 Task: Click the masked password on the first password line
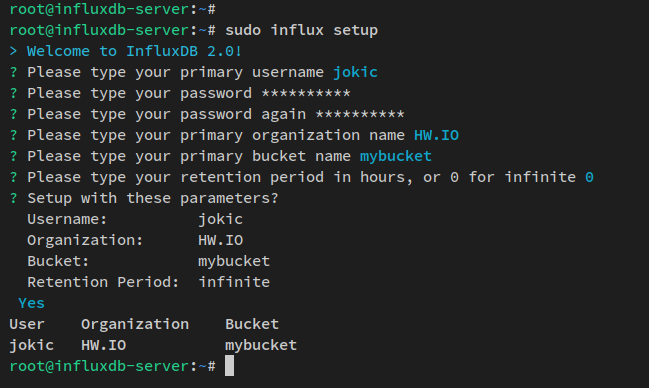(x=306, y=93)
